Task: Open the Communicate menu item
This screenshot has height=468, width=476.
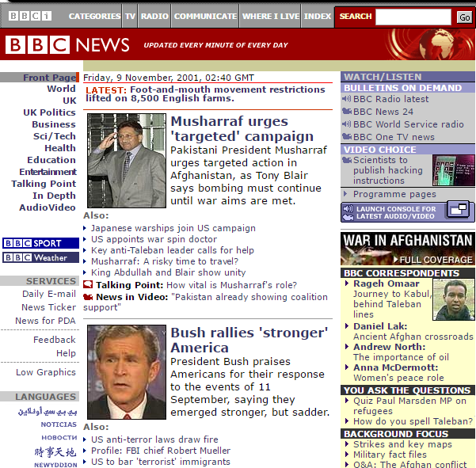Action: pos(205,16)
